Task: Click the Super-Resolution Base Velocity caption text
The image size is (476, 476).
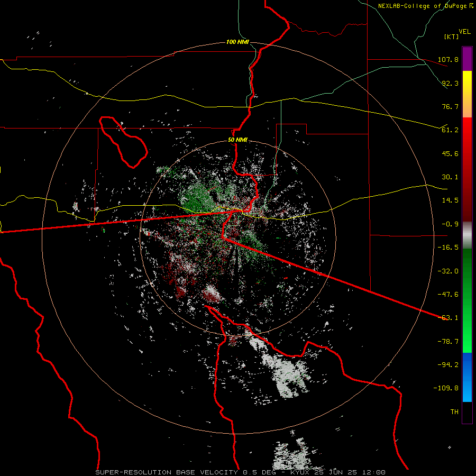Action: click(x=186, y=472)
